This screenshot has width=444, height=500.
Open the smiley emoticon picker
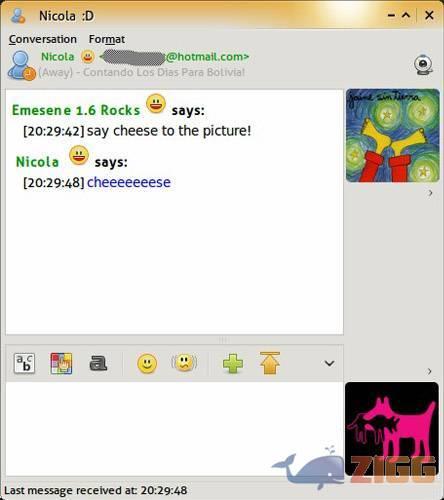point(147,364)
